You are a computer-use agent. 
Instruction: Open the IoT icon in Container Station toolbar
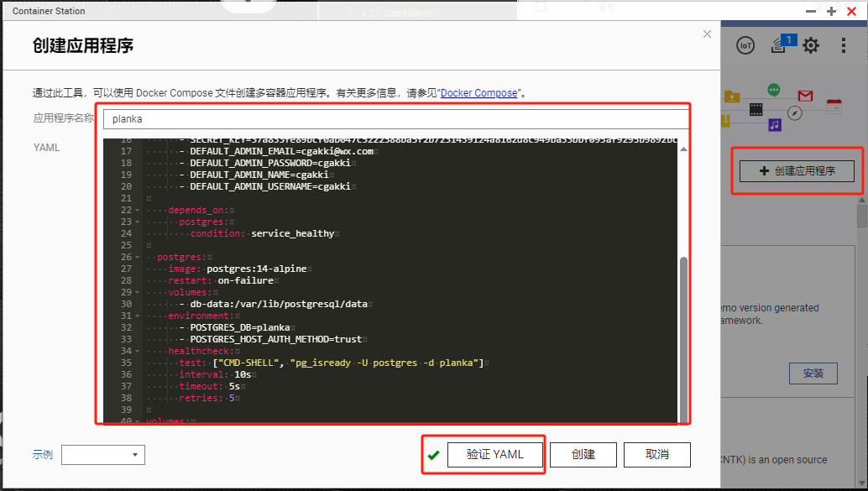745,45
